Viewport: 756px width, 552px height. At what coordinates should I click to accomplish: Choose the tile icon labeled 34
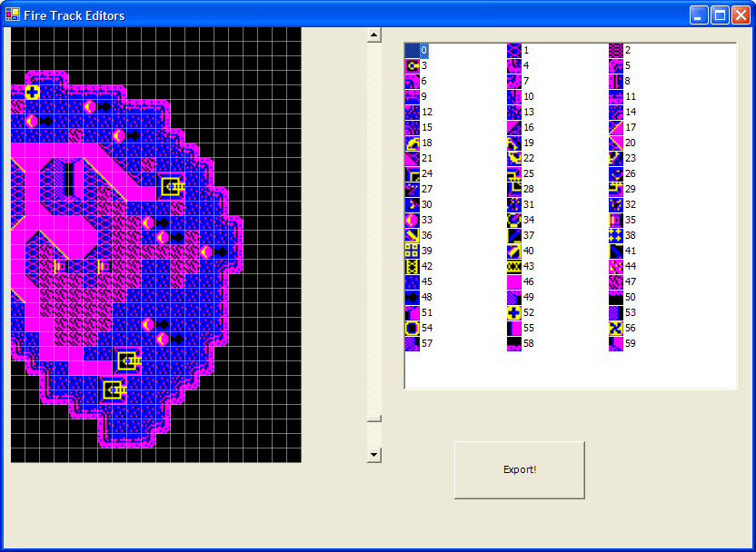(x=514, y=220)
